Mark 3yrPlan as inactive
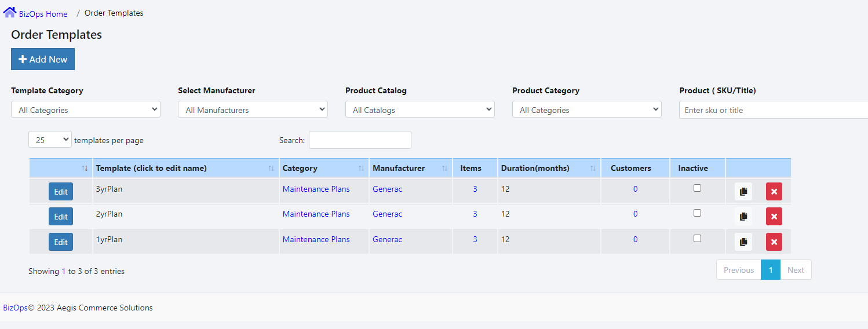Image resolution: width=868 pixels, height=329 pixels. [x=697, y=188]
